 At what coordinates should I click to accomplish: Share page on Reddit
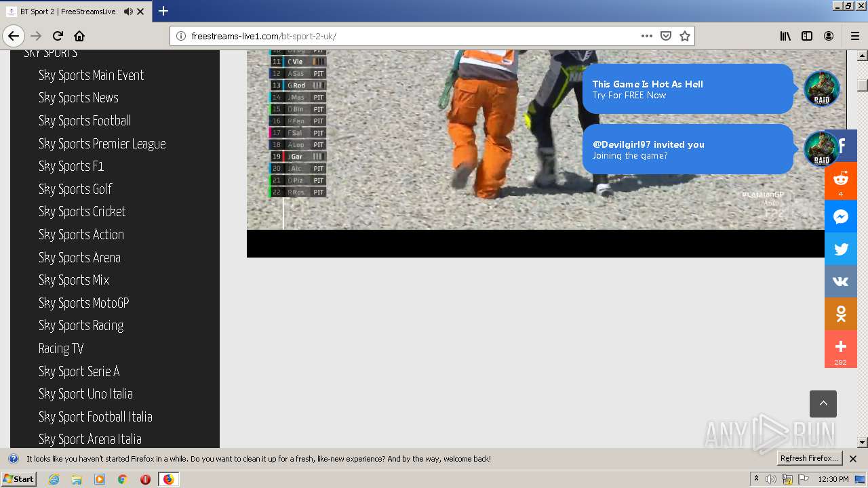point(841,181)
